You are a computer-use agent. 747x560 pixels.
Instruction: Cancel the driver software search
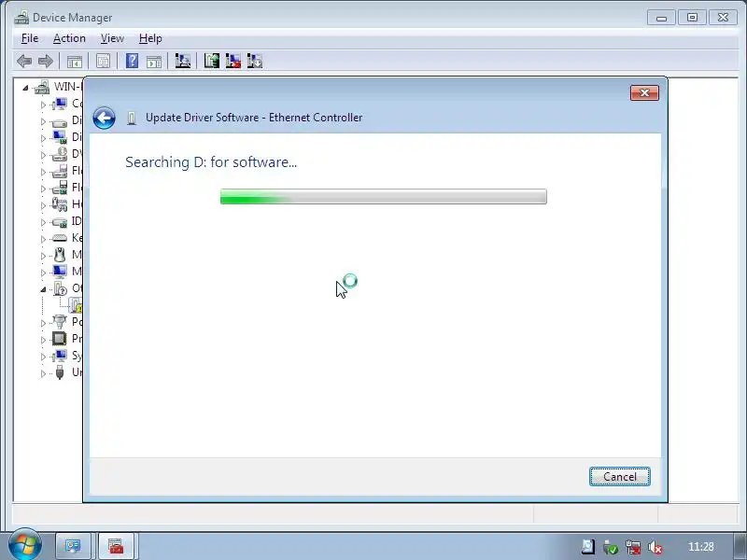point(619,477)
